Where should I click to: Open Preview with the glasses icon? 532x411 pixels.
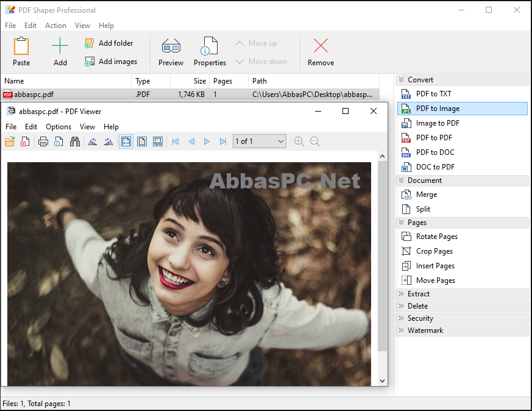point(171,52)
